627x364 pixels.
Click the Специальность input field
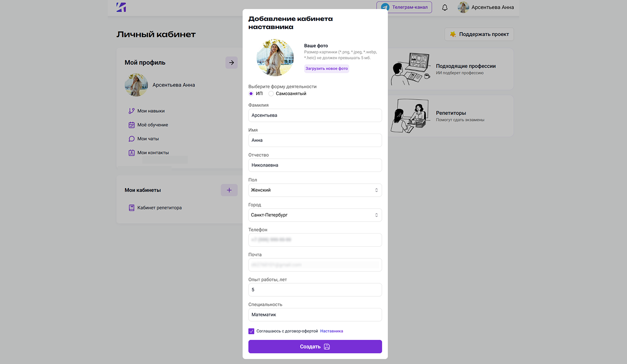click(x=315, y=315)
